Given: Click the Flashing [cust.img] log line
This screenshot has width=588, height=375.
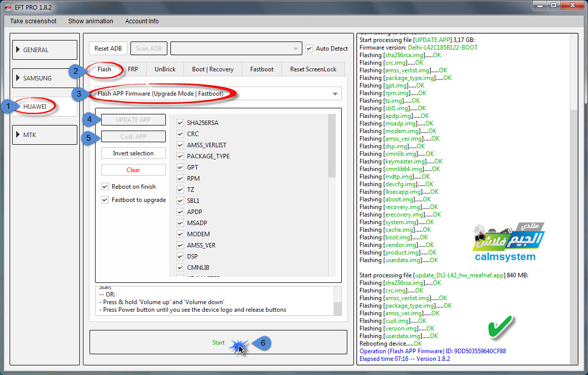Looking at the screenshot, I should (x=393, y=321).
